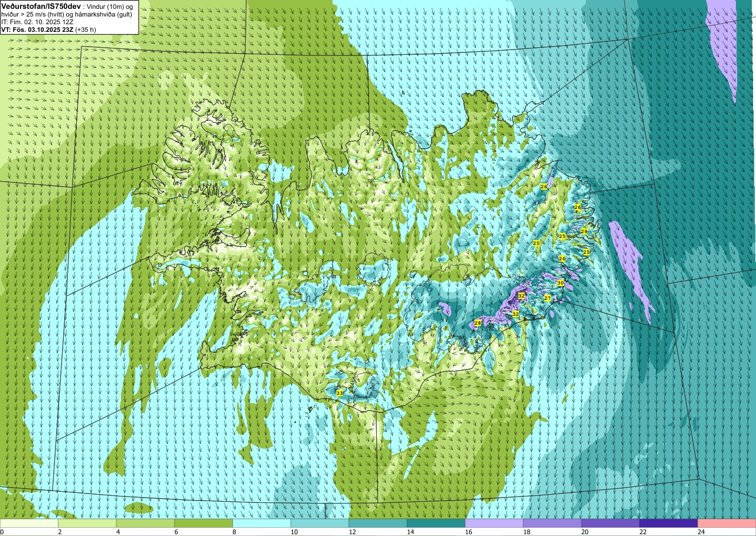Image resolution: width=756 pixels, height=536 pixels.
Task: Choose the 22–24 m/s deep indigo legend swatch
Action: 669,523
